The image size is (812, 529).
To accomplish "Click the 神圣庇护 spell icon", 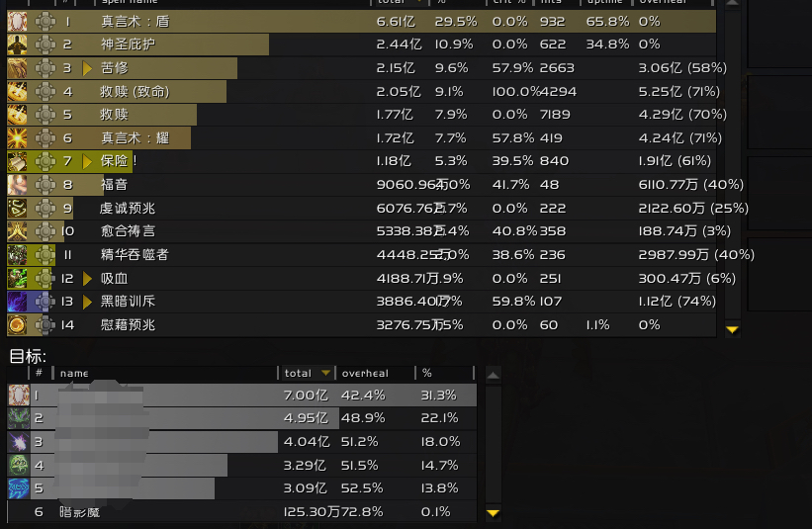I will (18, 44).
